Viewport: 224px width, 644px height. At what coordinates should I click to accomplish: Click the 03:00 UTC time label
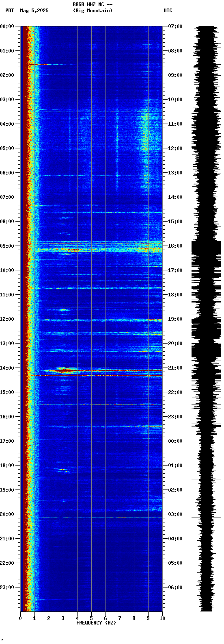coord(175,514)
